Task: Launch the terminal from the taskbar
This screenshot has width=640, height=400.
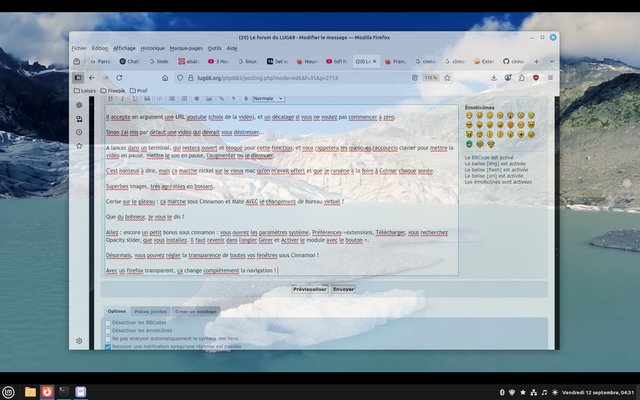Action: [x=64, y=391]
